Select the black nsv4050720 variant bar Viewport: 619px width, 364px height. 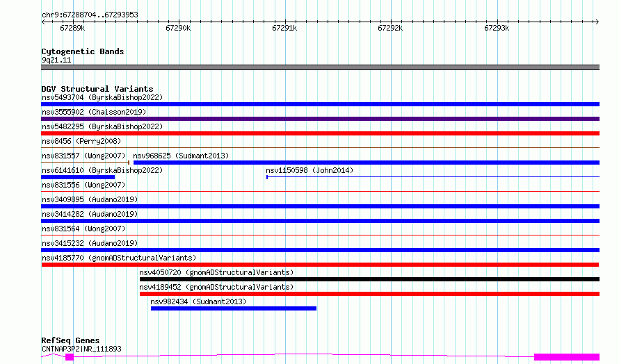369,279
